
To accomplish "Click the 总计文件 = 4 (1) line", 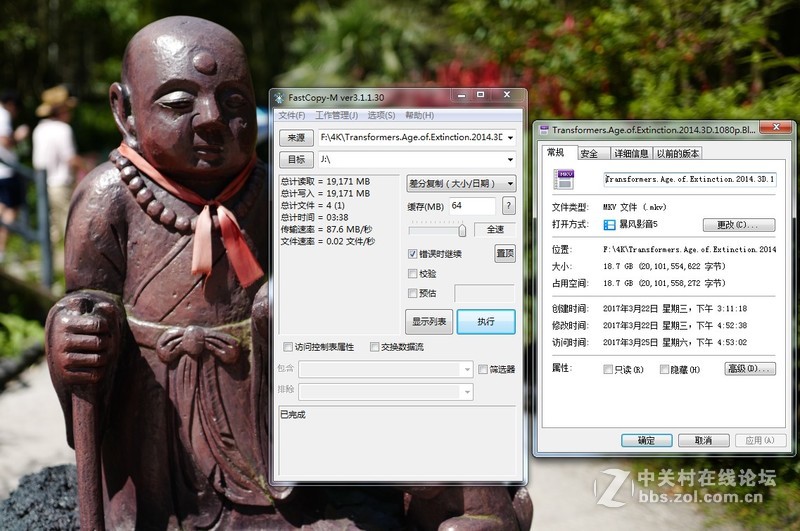I will point(312,206).
